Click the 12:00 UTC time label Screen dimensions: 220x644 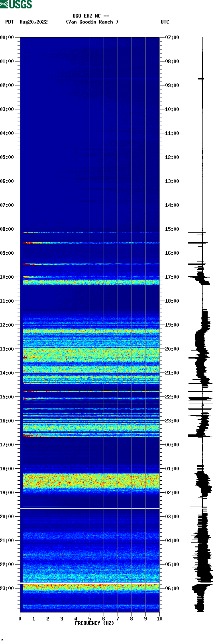point(172,157)
